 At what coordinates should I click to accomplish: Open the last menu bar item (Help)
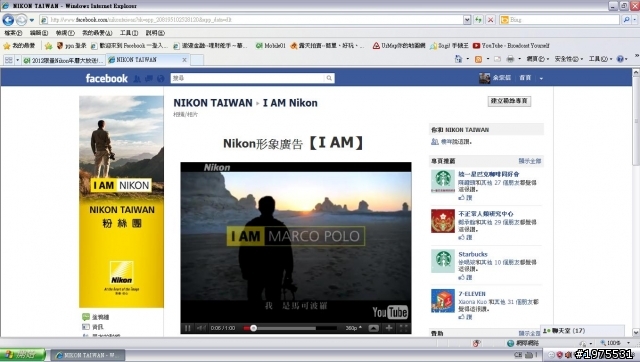(x=155, y=33)
